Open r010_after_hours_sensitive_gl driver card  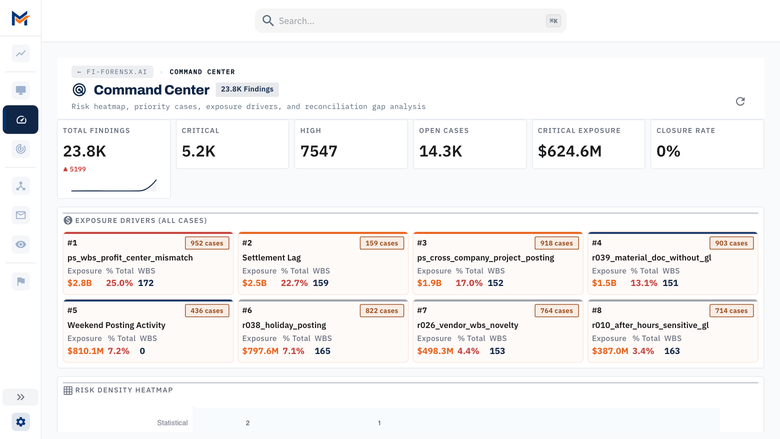coord(673,331)
